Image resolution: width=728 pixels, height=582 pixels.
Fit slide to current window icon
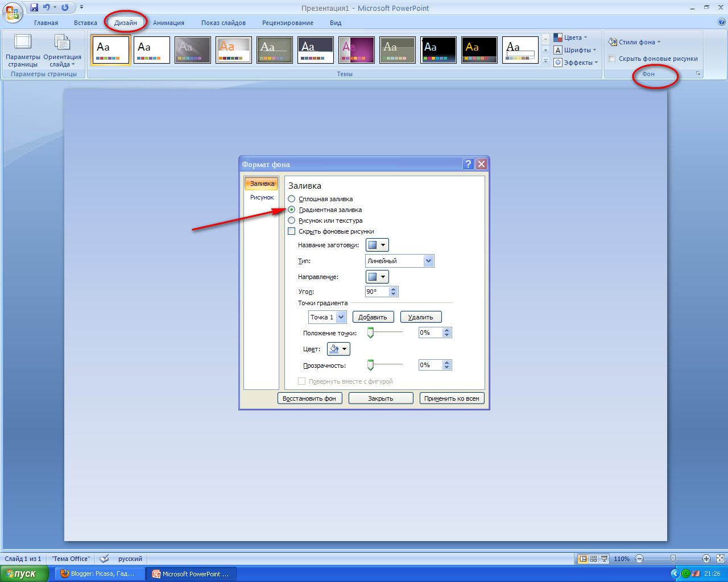click(x=720, y=559)
